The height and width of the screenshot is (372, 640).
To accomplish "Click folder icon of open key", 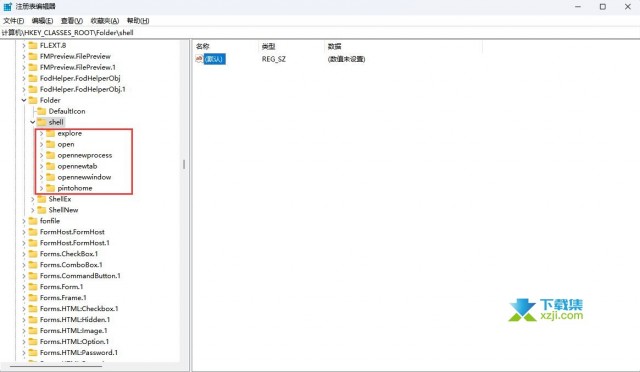I will tap(51, 144).
